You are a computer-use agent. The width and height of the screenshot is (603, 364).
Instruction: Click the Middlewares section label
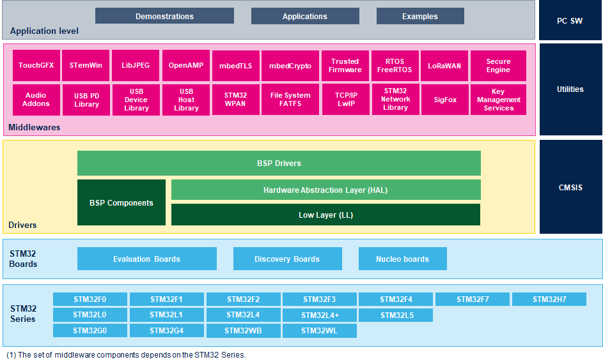(35, 128)
